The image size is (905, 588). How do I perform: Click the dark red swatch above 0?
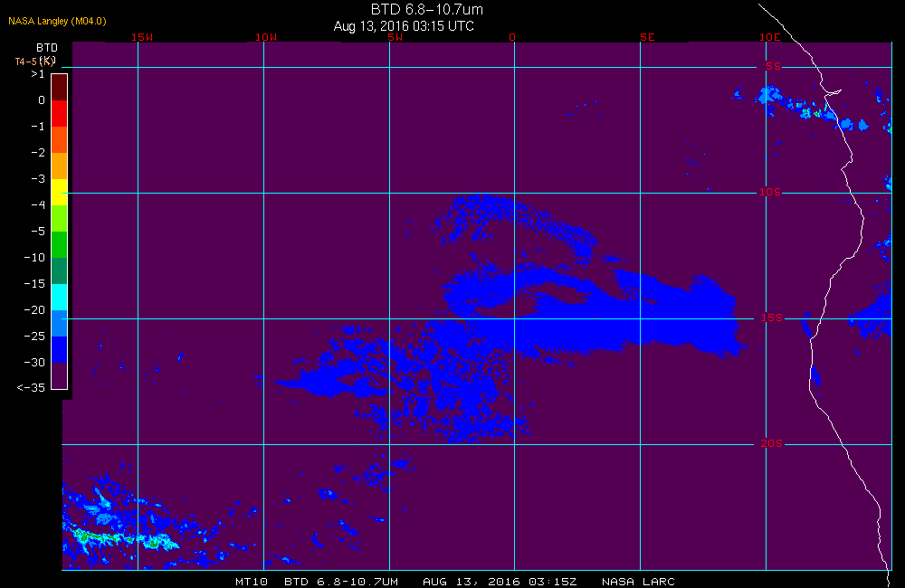pos(60,87)
